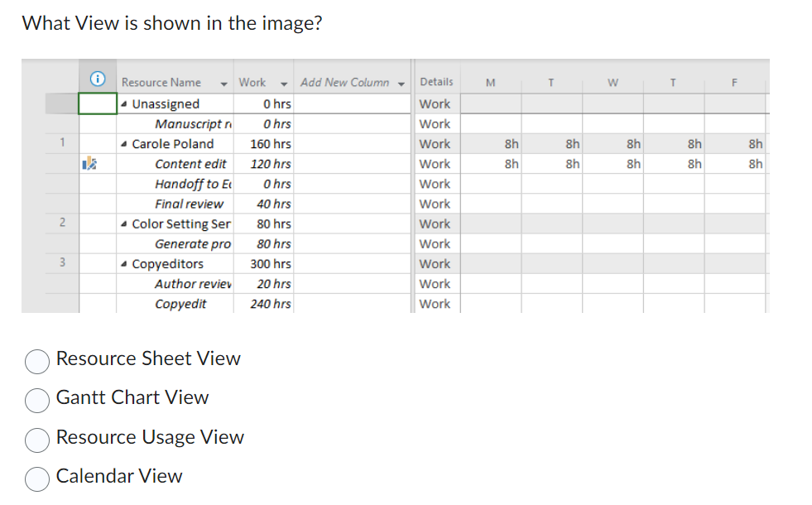This screenshot has width=812, height=505.
Task: Open the Resource Name column filter dropdown
Action: (x=223, y=82)
